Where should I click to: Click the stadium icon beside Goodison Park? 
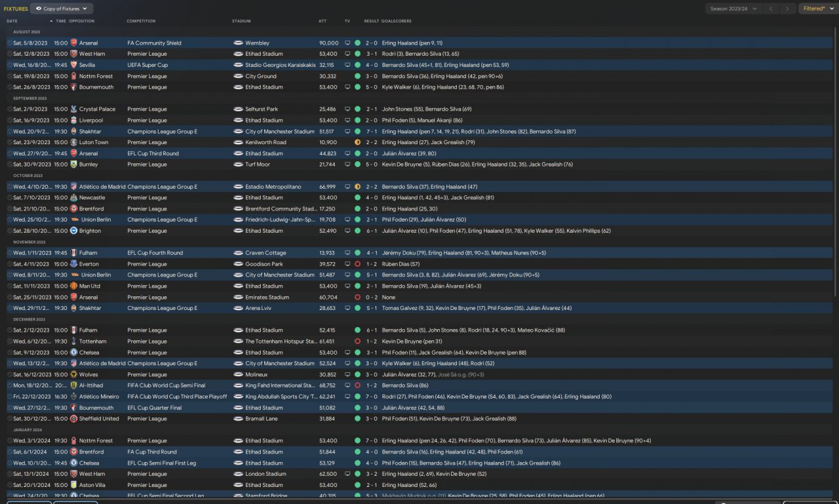(x=238, y=264)
